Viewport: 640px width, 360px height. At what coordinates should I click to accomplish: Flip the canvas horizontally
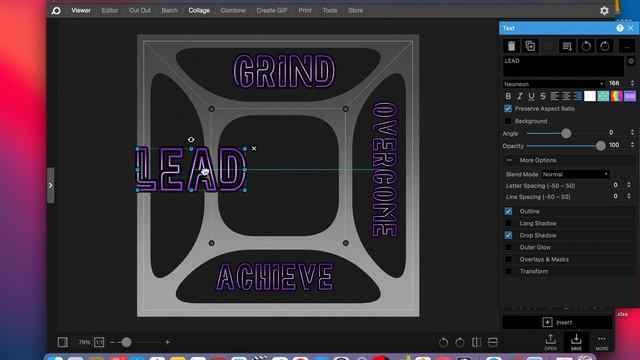pos(476,342)
